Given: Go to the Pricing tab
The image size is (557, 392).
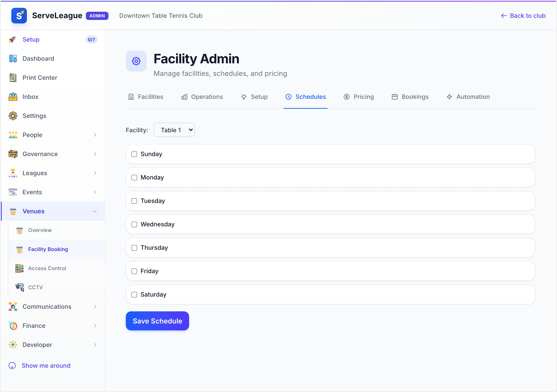Looking at the screenshot, I should [x=359, y=97].
